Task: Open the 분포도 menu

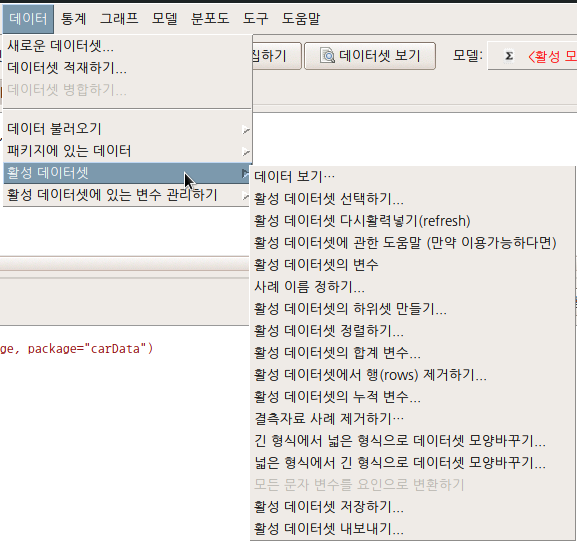Action: point(210,19)
